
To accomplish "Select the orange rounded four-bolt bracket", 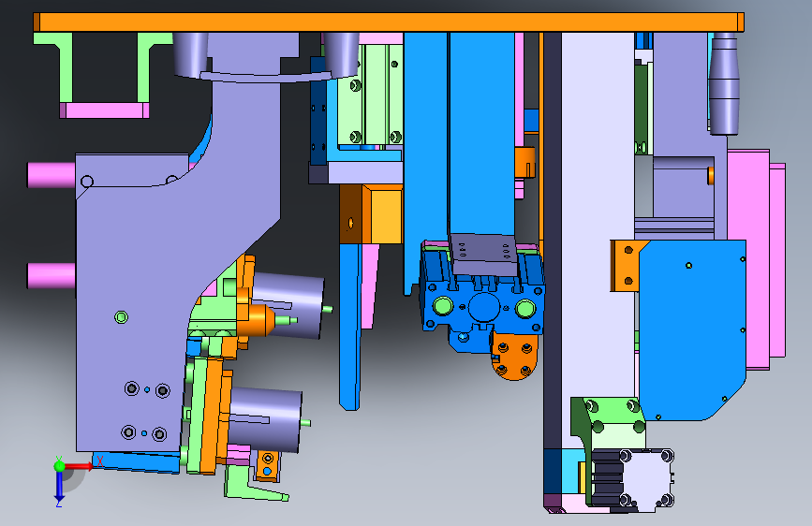I will 514,356.
